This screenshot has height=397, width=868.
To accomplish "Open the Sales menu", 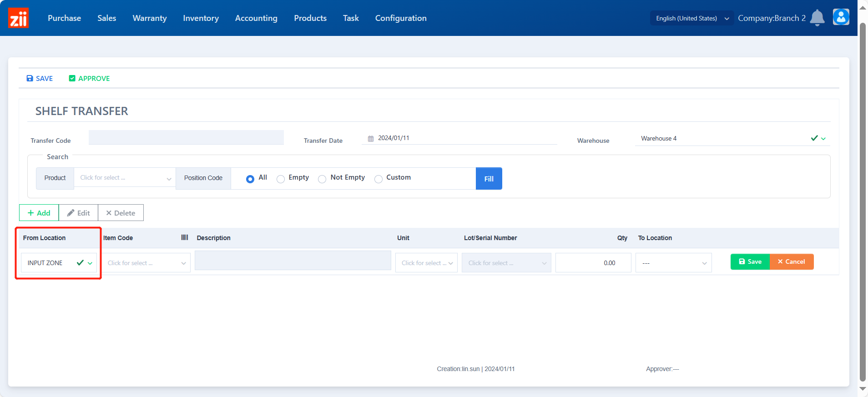I will click(x=106, y=18).
